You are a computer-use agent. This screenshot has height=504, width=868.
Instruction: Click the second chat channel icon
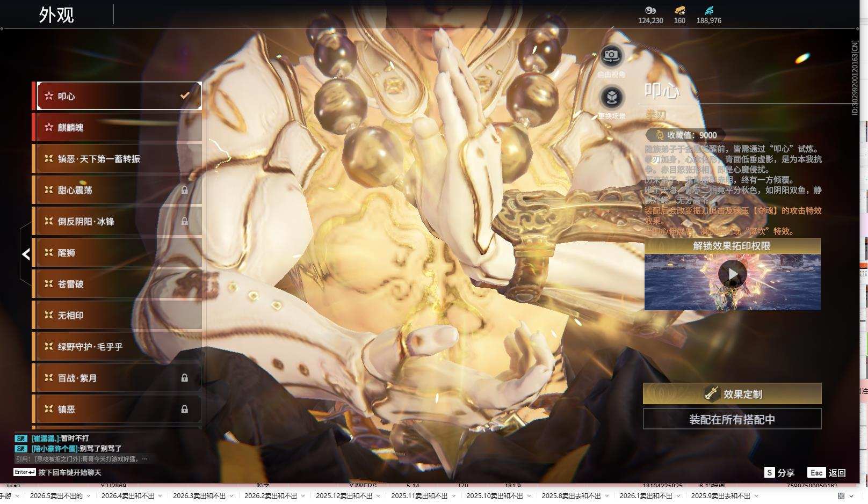click(x=21, y=449)
